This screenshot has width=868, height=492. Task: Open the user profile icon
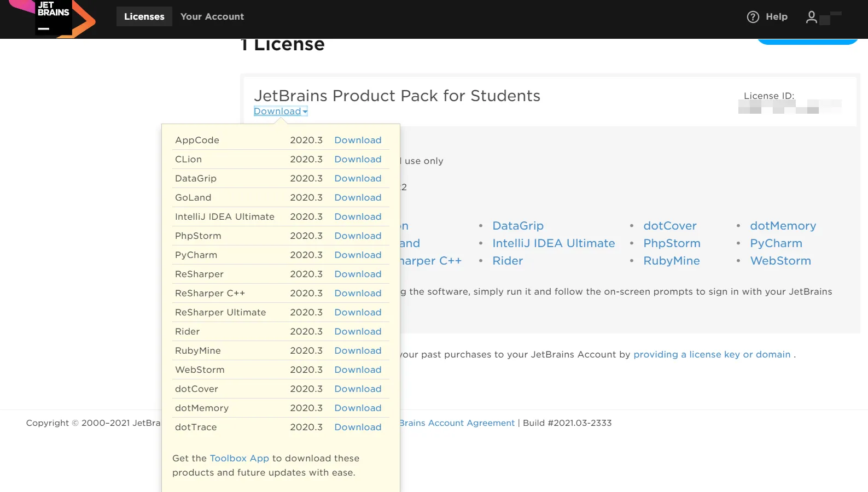pos(812,17)
